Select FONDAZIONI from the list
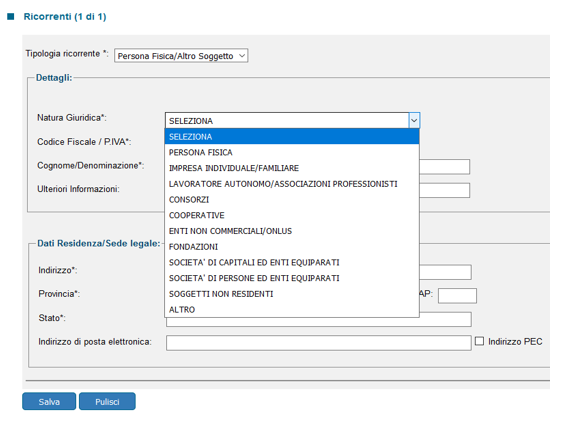Viewport: 561px width, 421px height. pos(292,247)
